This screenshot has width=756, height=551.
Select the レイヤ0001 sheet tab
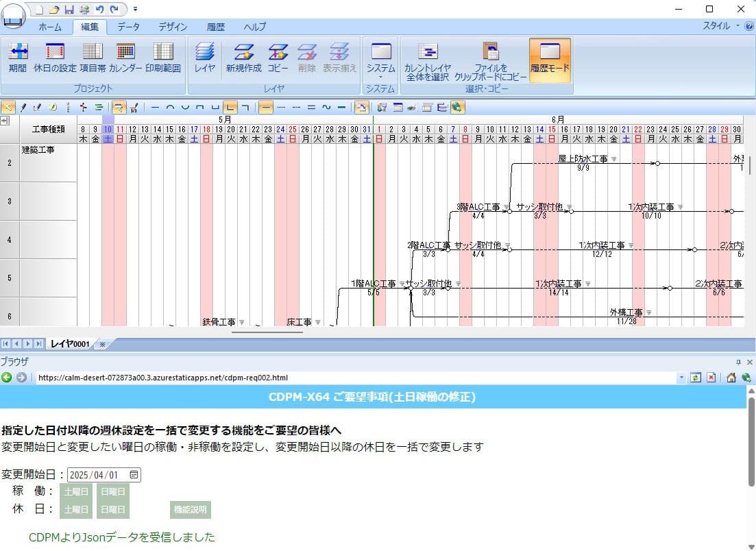pos(70,344)
